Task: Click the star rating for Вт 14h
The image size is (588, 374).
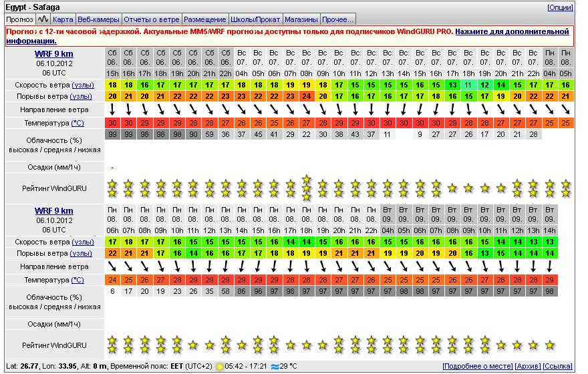Action: 549,345
